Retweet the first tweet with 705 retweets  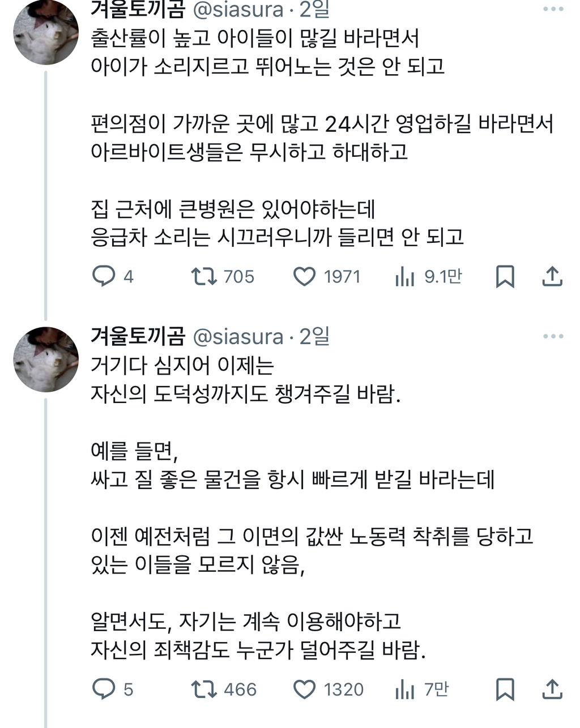[x=204, y=276]
